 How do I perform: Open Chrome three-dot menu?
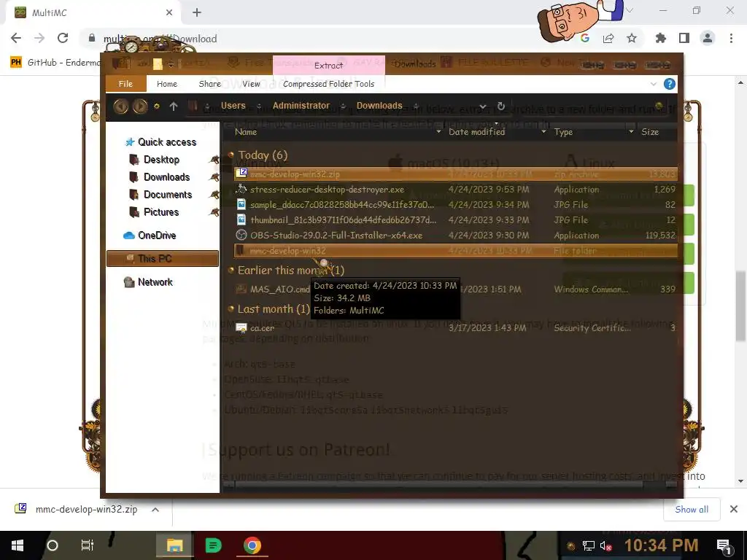(x=731, y=38)
